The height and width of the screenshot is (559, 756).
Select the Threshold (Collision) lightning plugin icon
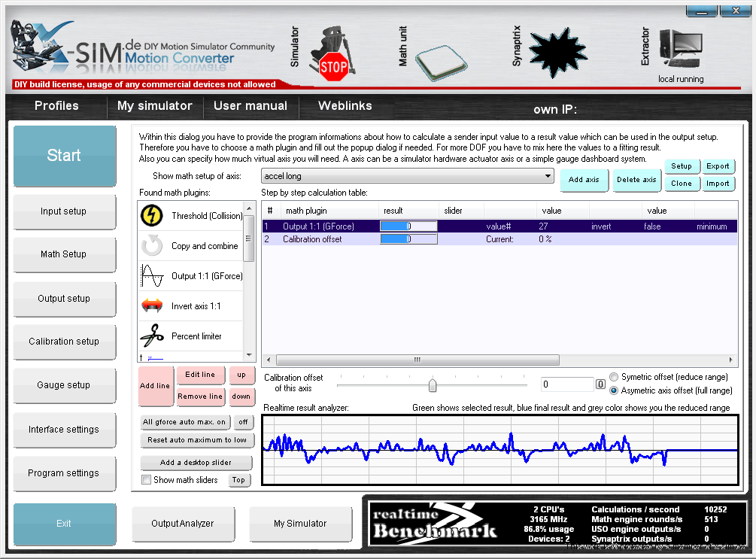tap(152, 216)
